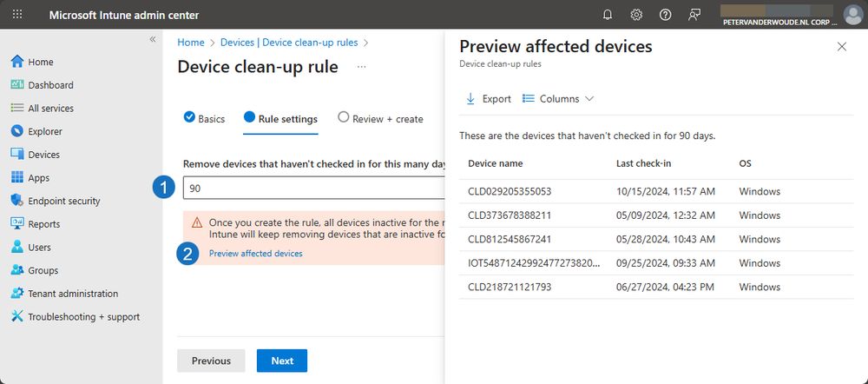Click the Endpoint security shield icon
The image size is (868, 384).
click(17, 201)
